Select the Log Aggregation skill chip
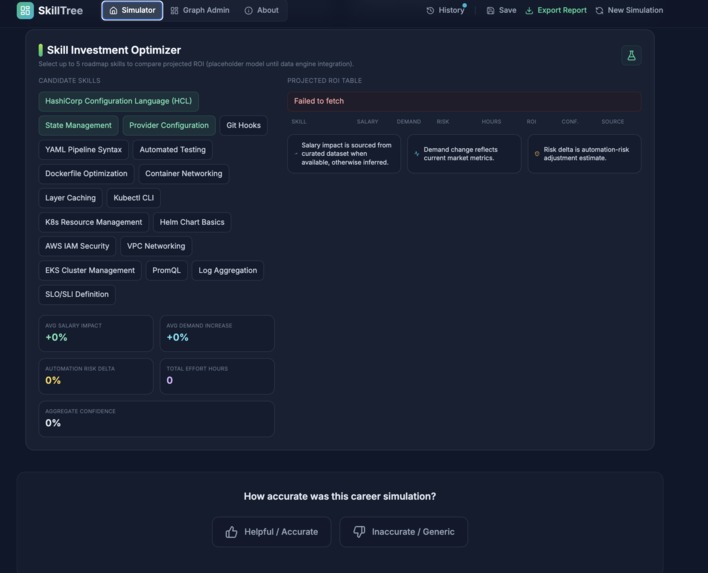This screenshot has height=573, width=708. [x=228, y=270]
